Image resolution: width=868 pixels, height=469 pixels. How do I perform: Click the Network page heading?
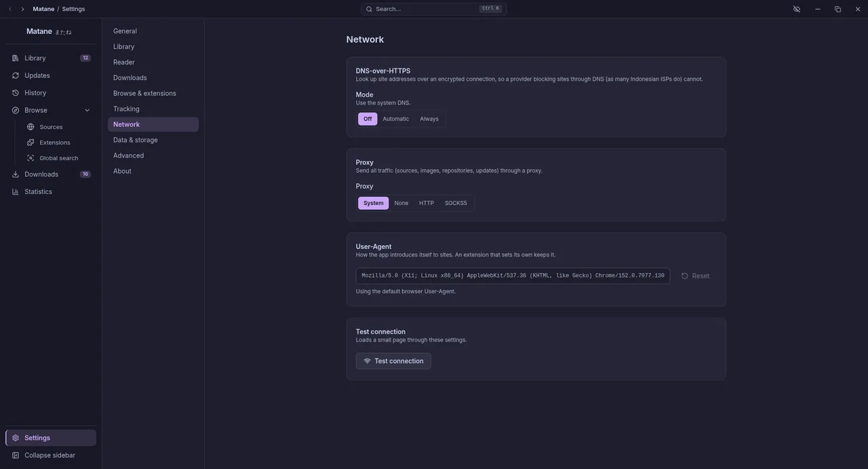[x=365, y=39]
